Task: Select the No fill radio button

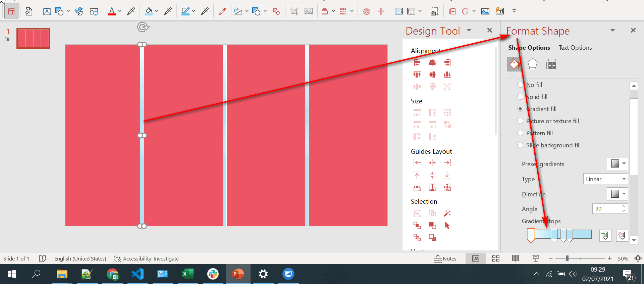Action: (520, 85)
